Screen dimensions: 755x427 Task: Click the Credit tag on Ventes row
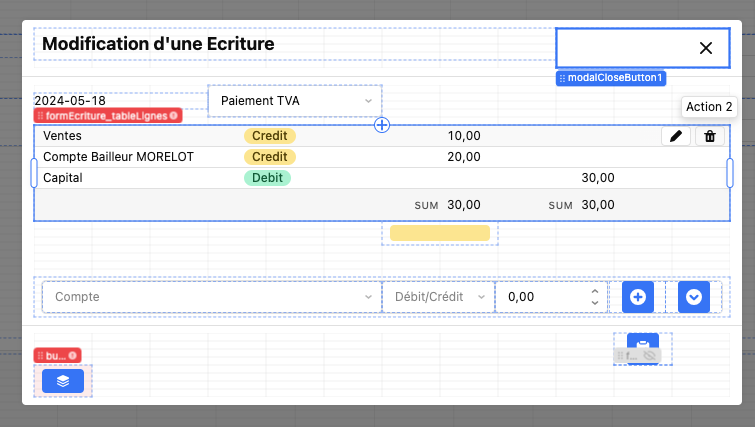point(269,136)
